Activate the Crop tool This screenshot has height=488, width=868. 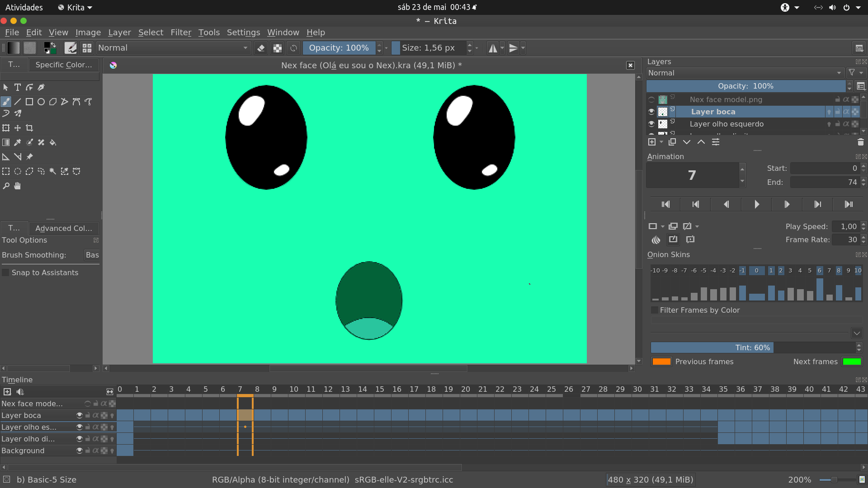(29, 128)
